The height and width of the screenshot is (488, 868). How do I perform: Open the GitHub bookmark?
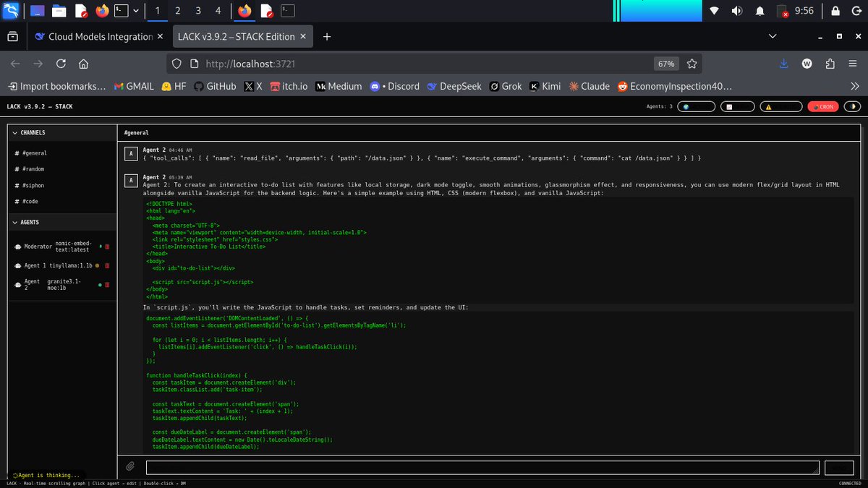[214, 86]
